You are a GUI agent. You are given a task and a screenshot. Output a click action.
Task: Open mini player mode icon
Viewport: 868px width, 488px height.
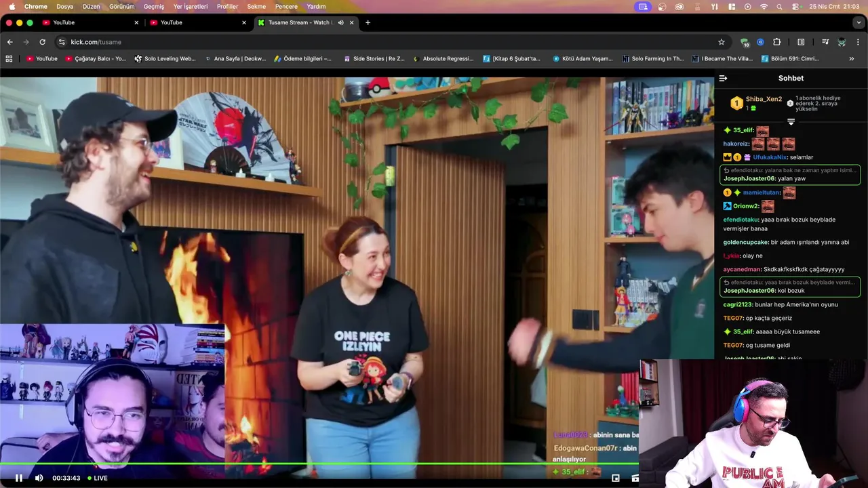click(616, 478)
